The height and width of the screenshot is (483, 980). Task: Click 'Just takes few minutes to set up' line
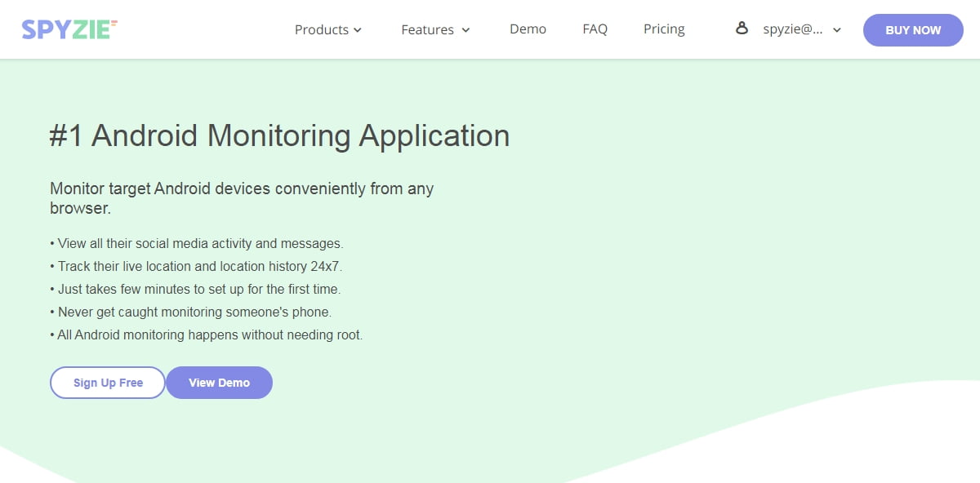coord(195,289)
